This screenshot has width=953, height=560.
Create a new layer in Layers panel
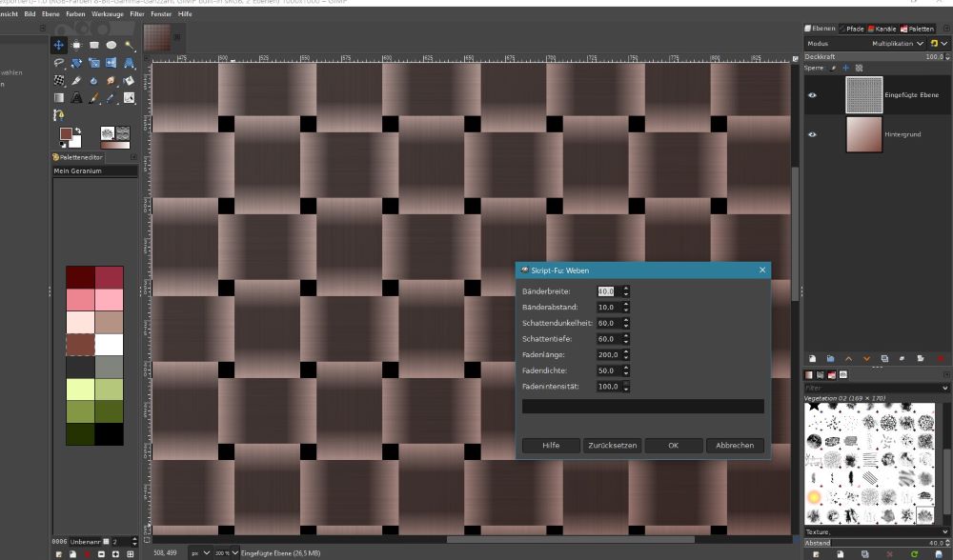pyautogui.click(x=812, y=358)
